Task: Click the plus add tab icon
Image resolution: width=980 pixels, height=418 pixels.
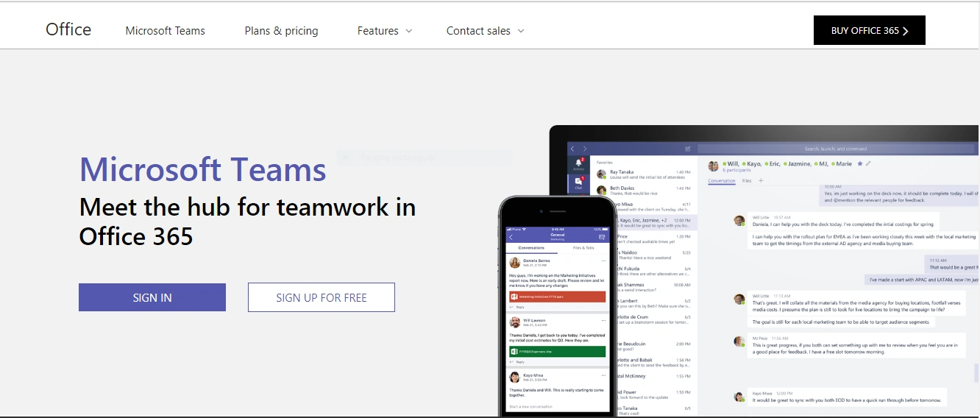Action: point(761,180)
